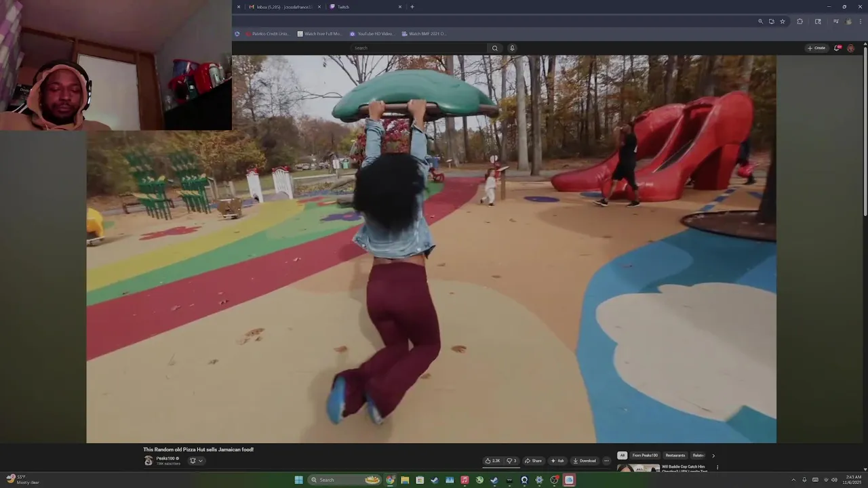Click YouTube search input field

[419, 48]
